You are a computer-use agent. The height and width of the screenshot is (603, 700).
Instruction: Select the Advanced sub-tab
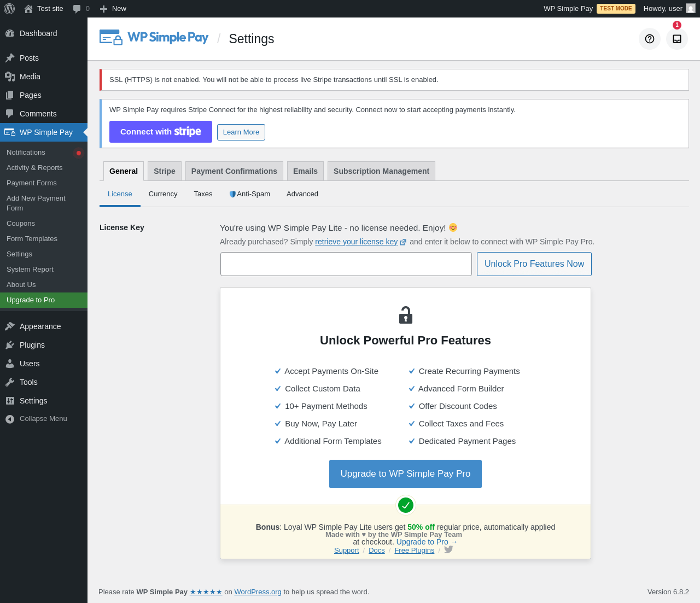click(x=302, y=194)
